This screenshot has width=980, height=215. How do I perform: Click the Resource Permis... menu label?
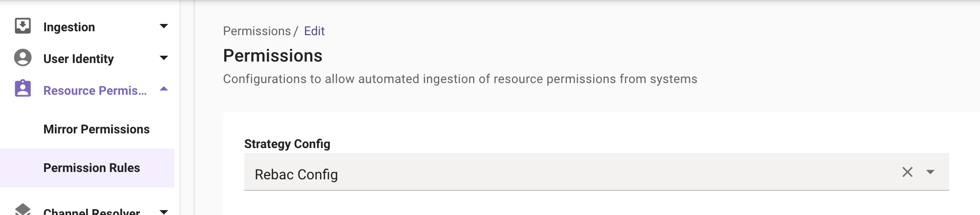tap(95, 91)
